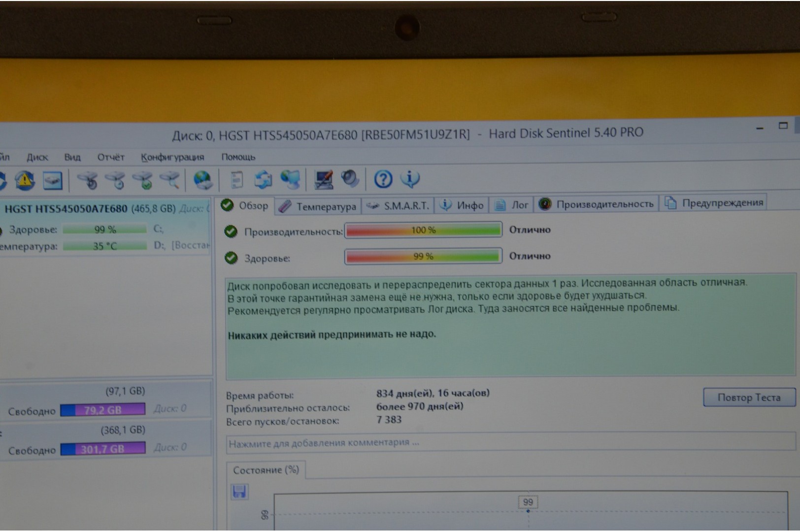The height and width of the screenshot is (532, 800).
Task: Switch to the S.M.A.R.T. tab
Action: (x=398, y=206)
